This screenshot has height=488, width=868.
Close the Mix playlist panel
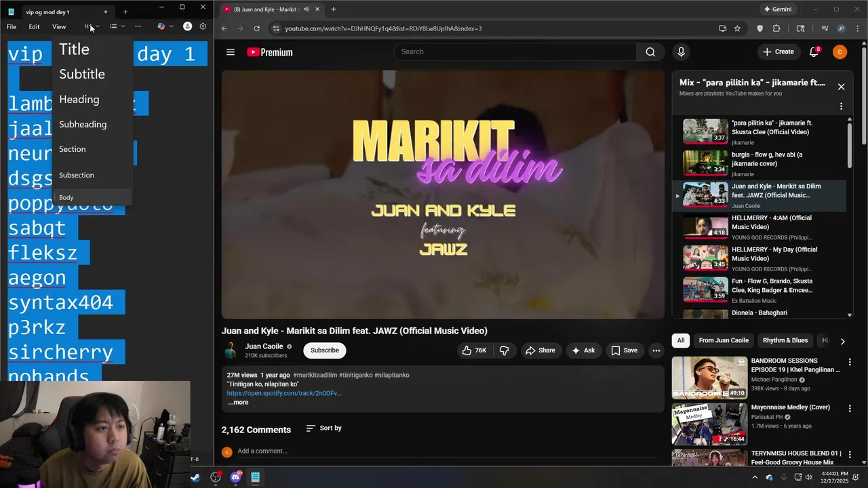click(x=841, y=87)
